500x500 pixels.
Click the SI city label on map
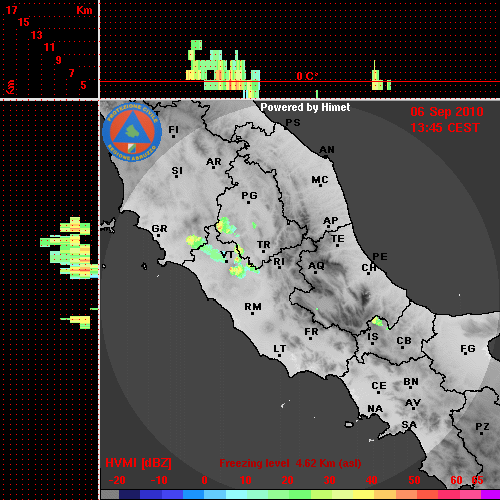[177, 171]
